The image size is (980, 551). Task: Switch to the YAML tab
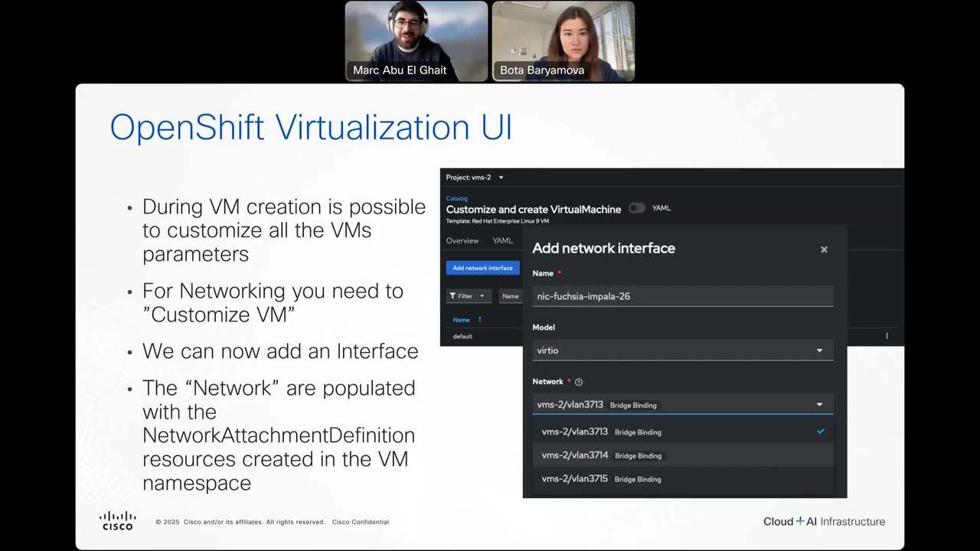[x=503, y=240]
